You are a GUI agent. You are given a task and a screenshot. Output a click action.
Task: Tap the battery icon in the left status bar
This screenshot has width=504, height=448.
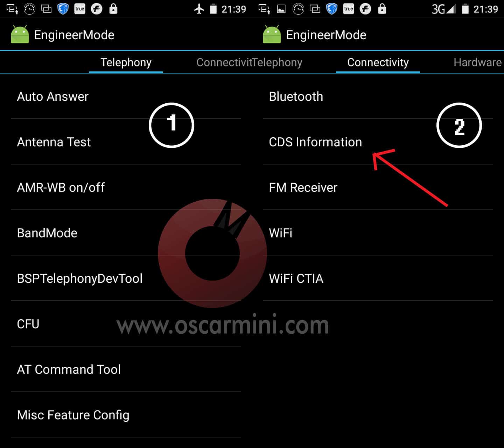[213, 9]
